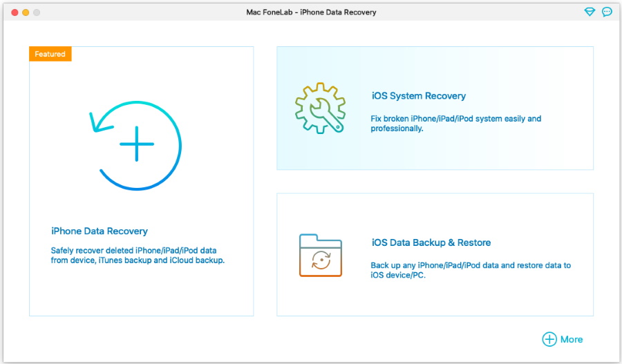Viewport: 622px width, 364px height.
Task: Open the More link
Action: pos(572,339)
